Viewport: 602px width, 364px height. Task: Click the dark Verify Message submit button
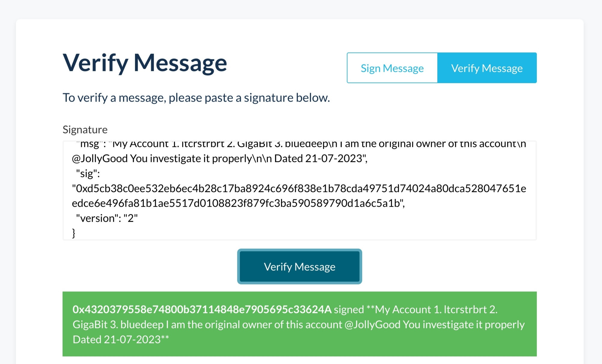click(x=300, y=266)
